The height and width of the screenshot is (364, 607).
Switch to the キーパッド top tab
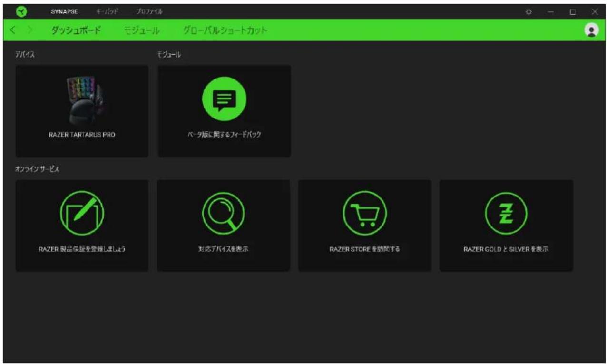(x=108, y=11)
